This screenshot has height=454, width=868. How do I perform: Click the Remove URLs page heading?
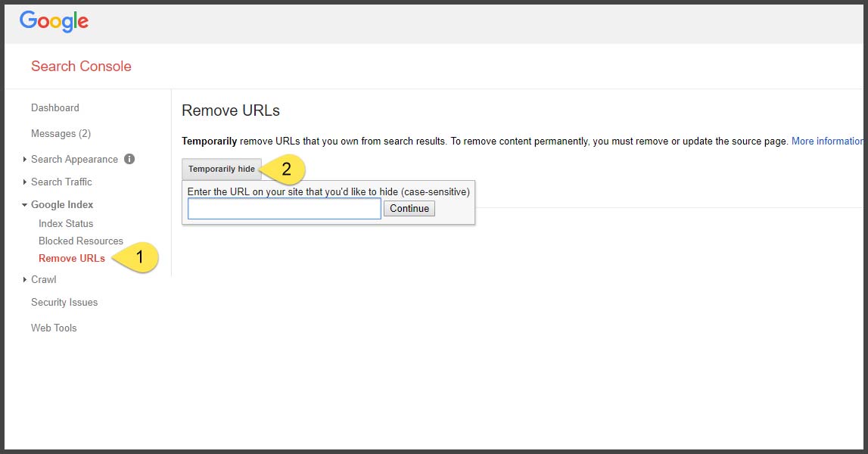pyautogui.click(x=231, y=110)
